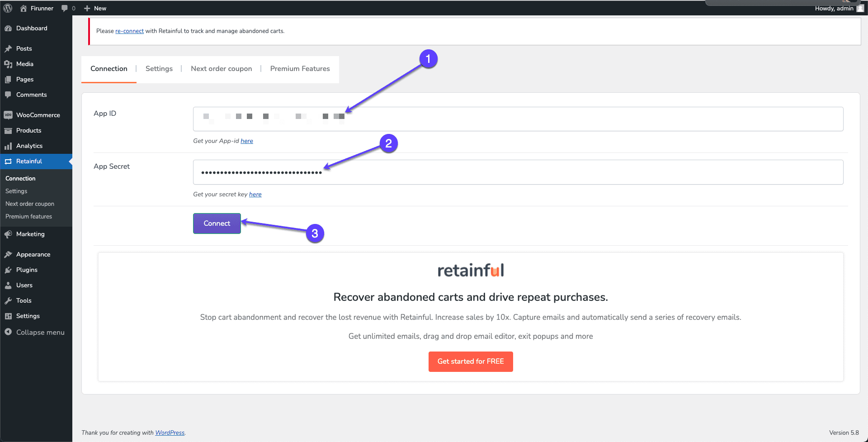This screenshot has height=442, width=868.
Task: Open Settings submenu under Retainful
Action: [x=16, y=191]
